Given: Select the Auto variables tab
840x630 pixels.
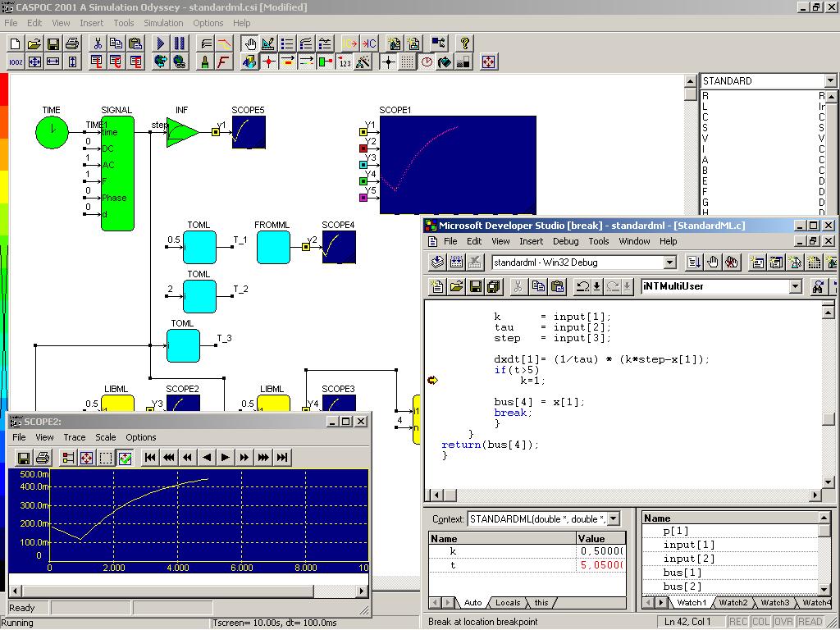Looking at the screenshot, I should tap(472, 603).
